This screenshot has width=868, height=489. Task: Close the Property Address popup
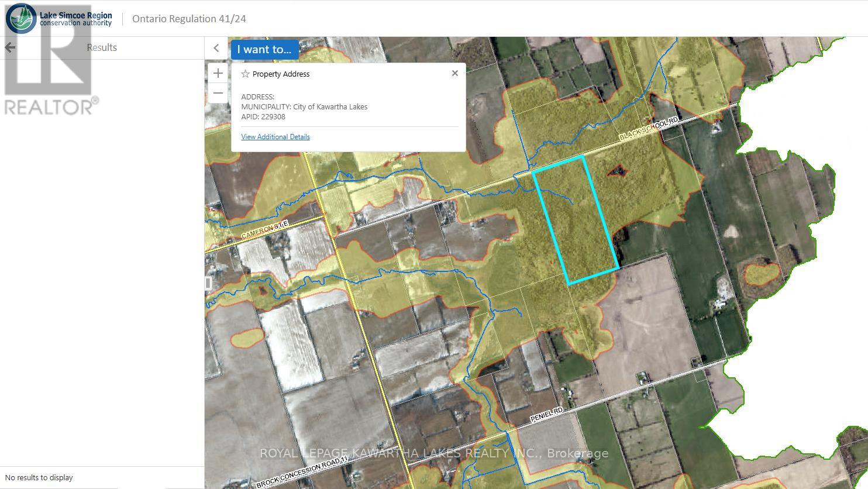click(454, 73)
